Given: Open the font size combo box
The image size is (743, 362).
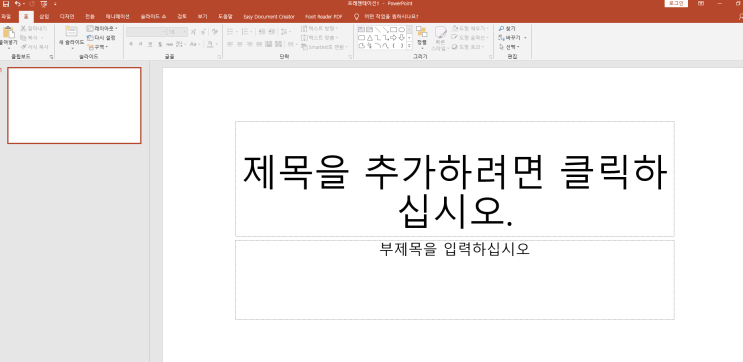Looking at the screenshot, I should [178, 32].
